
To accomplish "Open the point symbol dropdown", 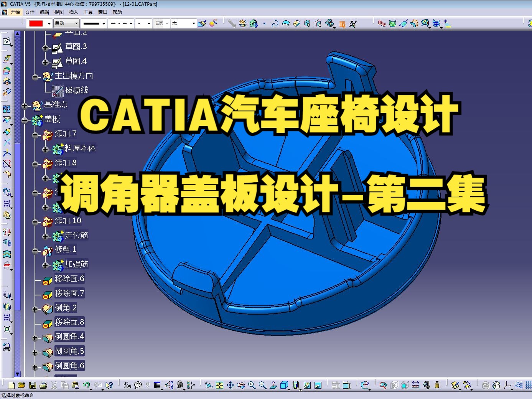I will [x=149, y=24].
